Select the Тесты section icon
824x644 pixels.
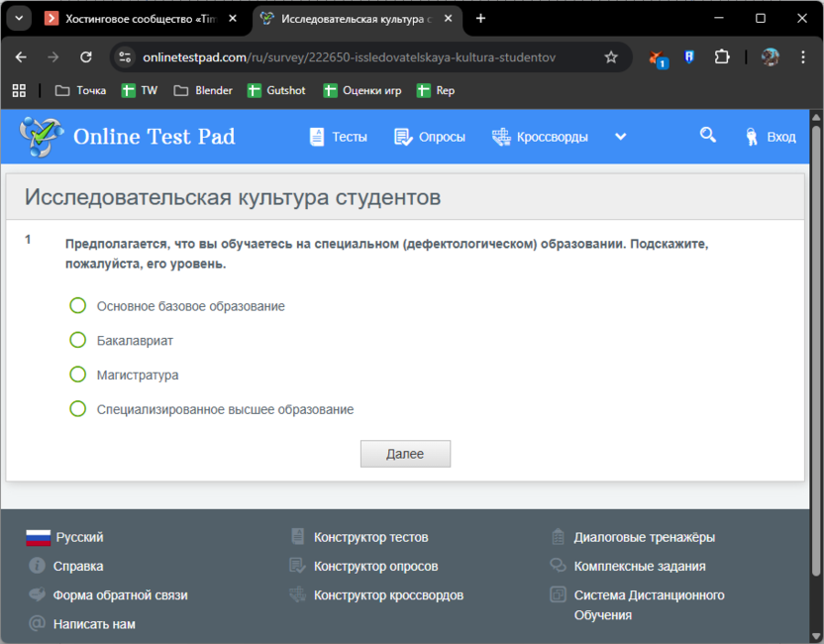[x=317, y=136]
